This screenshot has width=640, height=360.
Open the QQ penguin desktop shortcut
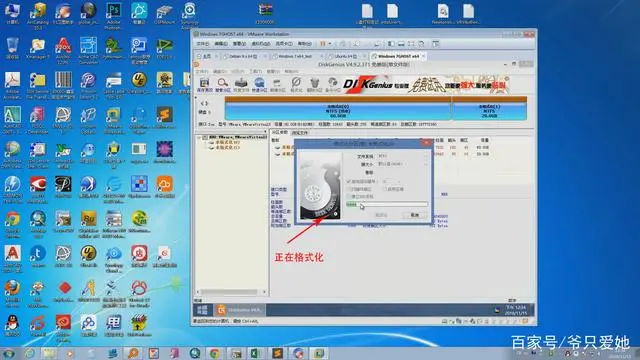click(12, 325)
